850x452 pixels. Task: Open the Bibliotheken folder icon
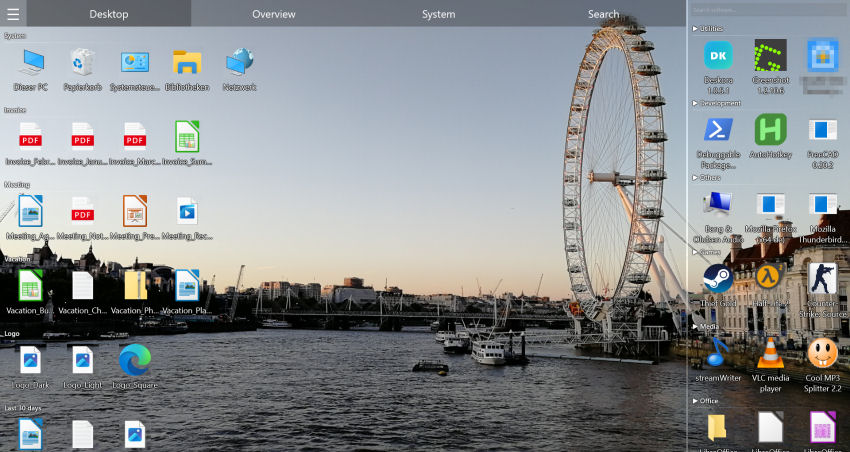point(187,70)
